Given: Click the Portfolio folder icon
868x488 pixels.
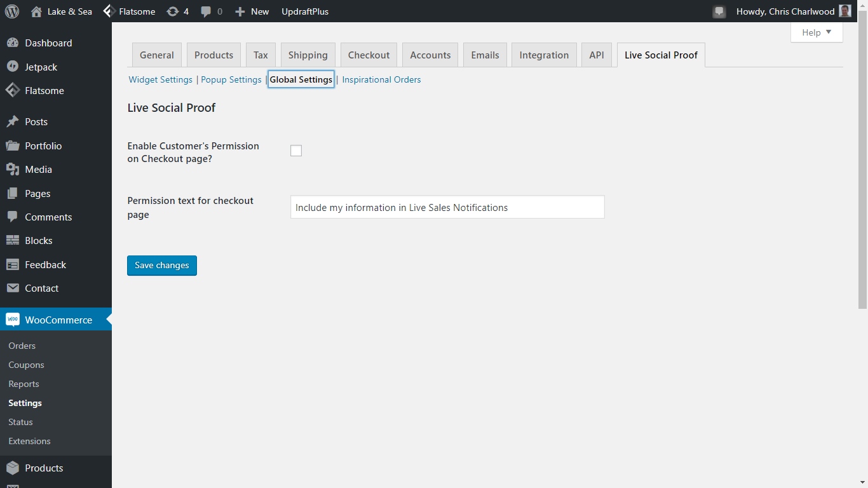Looking at the screenshot, I should 13,146.
